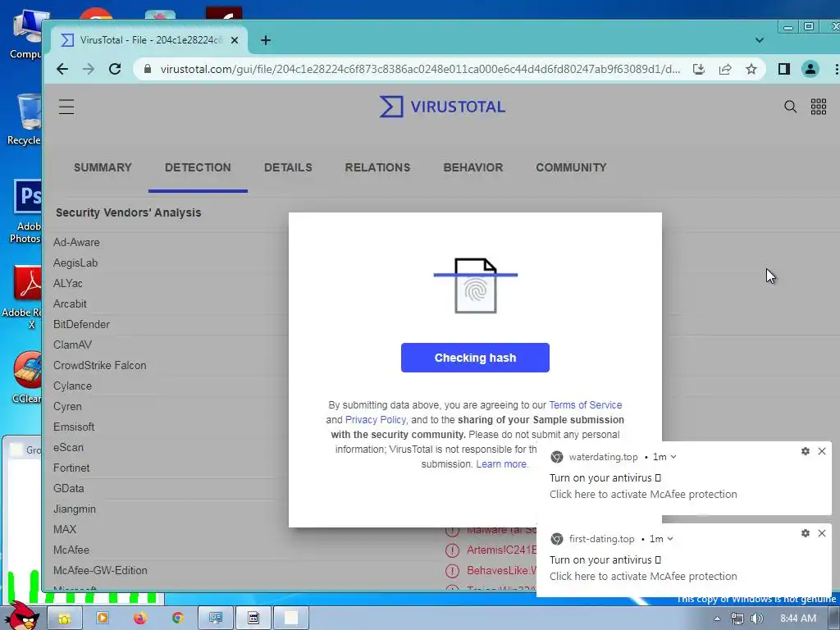Switch to the BEHAVIOR tab
Viewport: 840px width, 630px height.
(473, 167)
